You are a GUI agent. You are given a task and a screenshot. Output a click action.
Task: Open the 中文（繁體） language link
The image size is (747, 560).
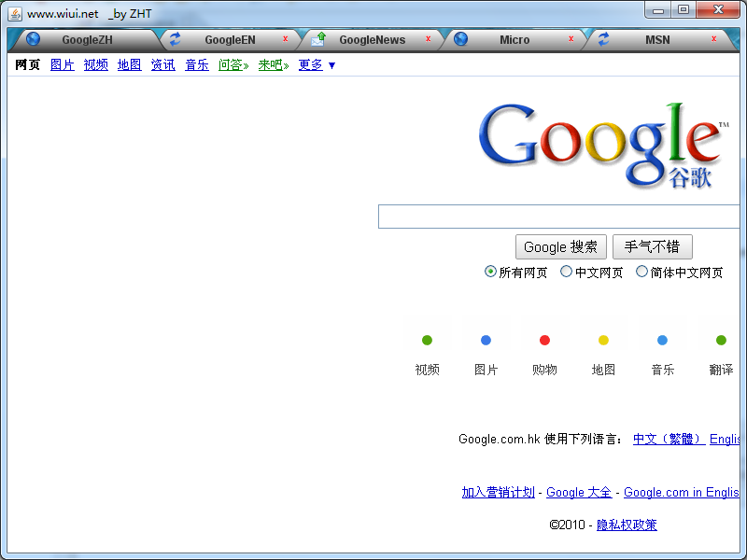tap(669, 439)
